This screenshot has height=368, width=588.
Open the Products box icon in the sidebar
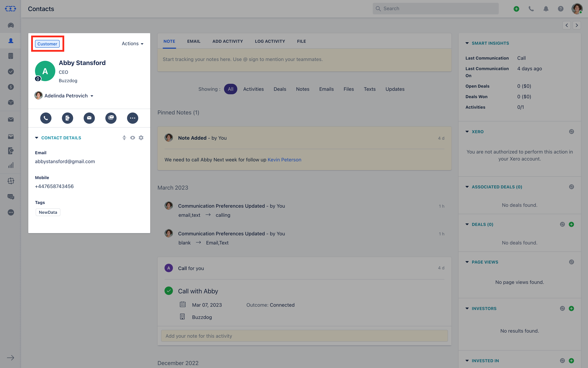11,103
